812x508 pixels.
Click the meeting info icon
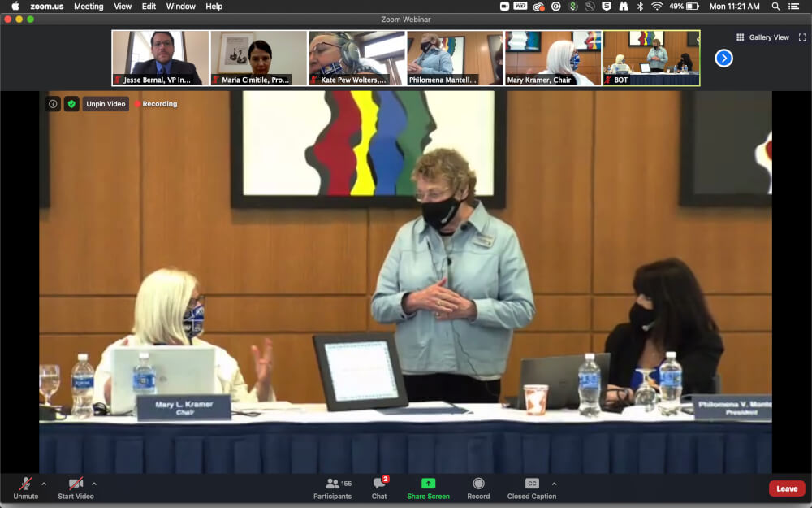coord(53,104)
